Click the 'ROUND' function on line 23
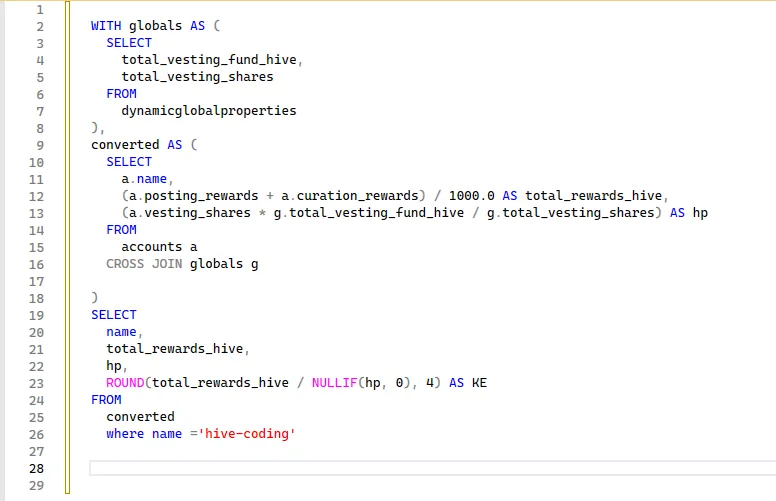Image resolution: width=776 pixels, height=501 pixels. click(x=125, y=383)
